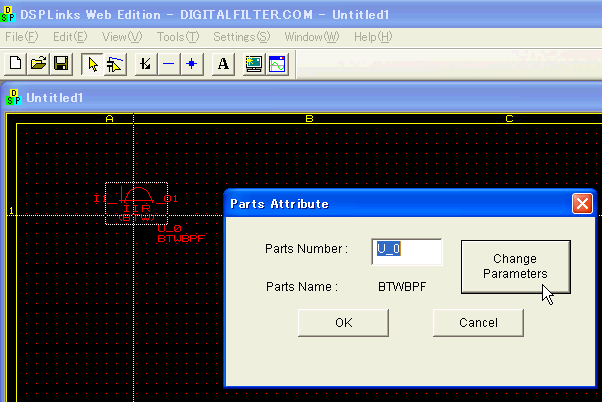
Task: Click the I1 input pin label
Action: (100, 199)
